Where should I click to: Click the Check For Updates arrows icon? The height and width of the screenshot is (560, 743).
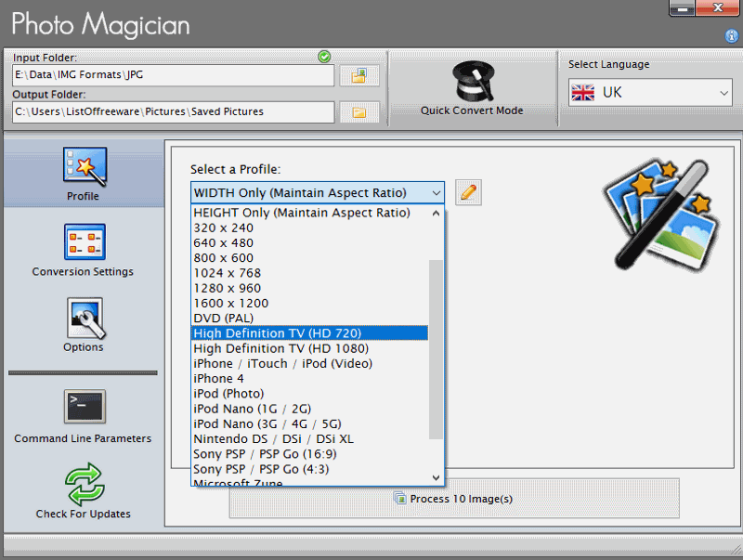click(85, 484)
